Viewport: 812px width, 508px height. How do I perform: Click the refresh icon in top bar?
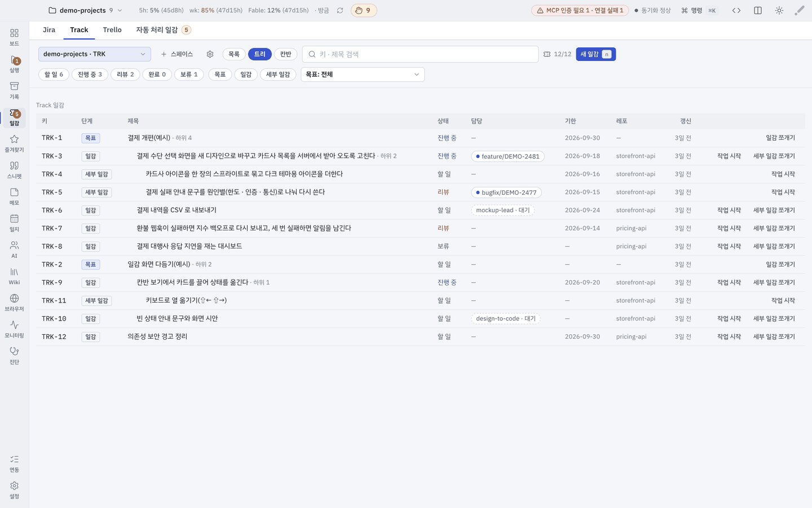click(x=340, y=10)
